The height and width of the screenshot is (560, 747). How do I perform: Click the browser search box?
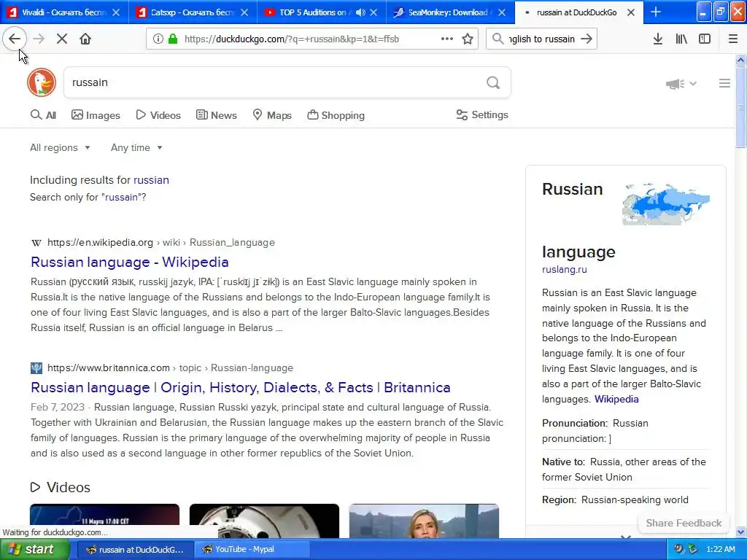pos(541,39)
